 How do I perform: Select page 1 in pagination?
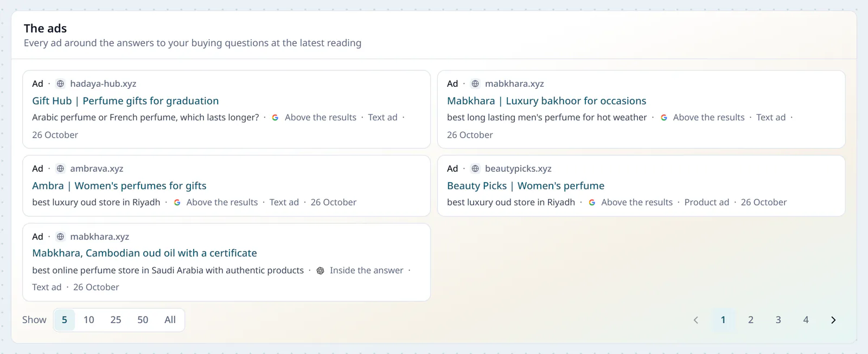723,320
